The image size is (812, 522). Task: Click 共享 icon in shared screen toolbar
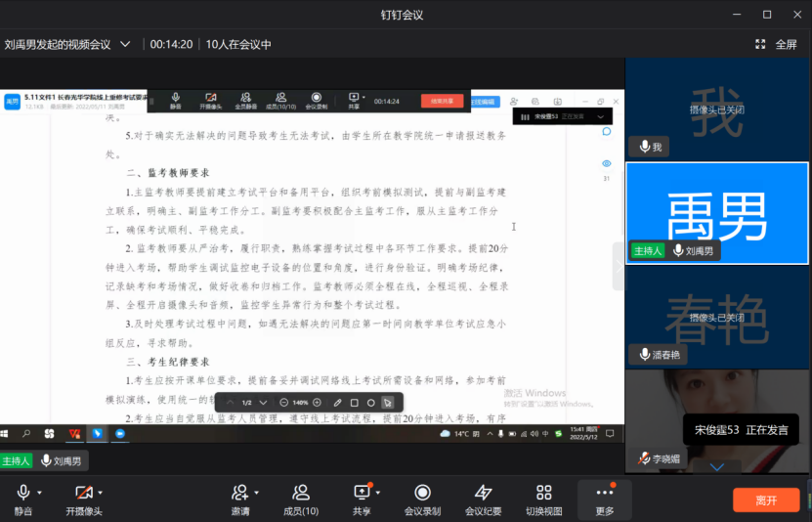tap(354, 101)
